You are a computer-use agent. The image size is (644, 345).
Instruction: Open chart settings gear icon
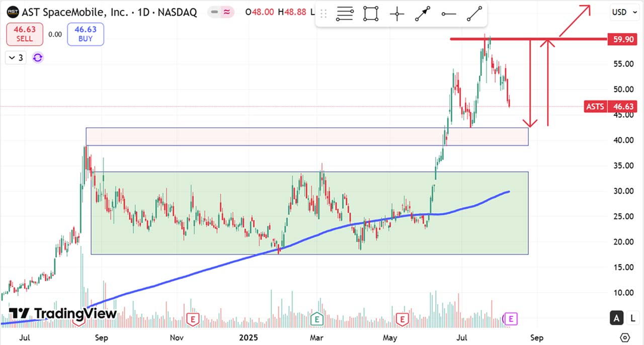tap(625, 337)
